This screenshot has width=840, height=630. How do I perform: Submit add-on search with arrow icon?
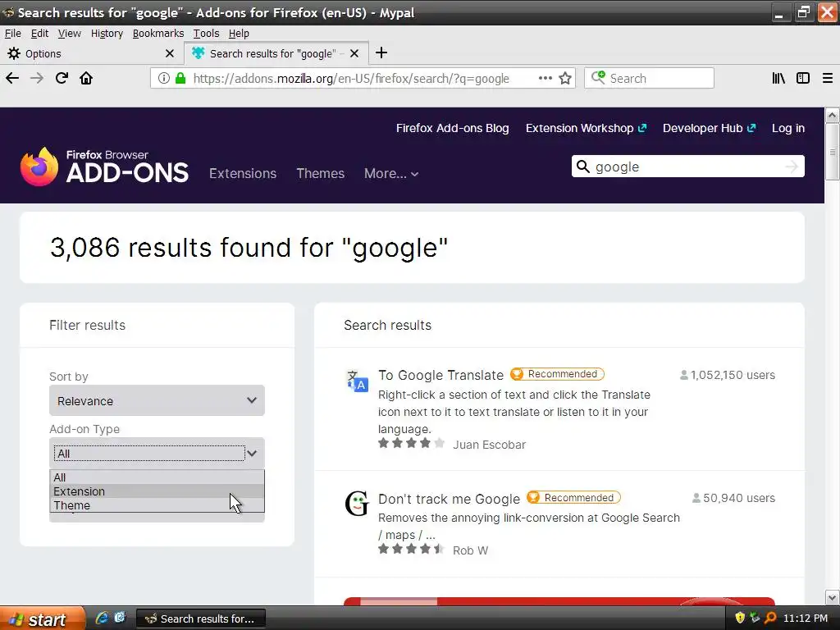[792, 167]
